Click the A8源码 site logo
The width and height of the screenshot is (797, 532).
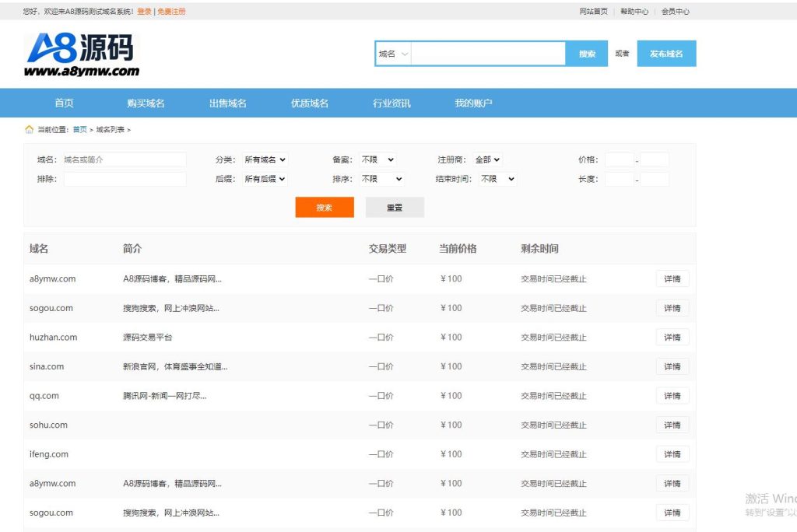[x=81, y=55]
